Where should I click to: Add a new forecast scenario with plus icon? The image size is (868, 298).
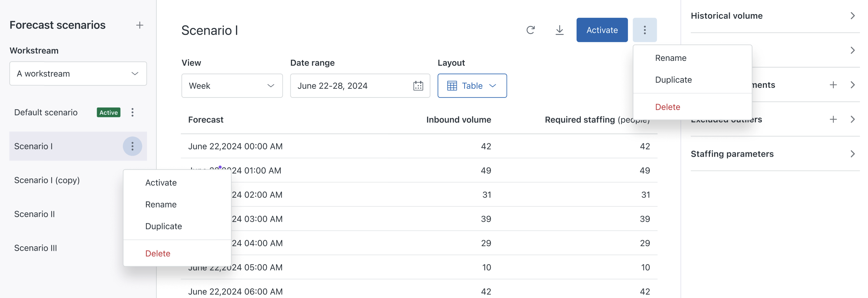[140, 25]
